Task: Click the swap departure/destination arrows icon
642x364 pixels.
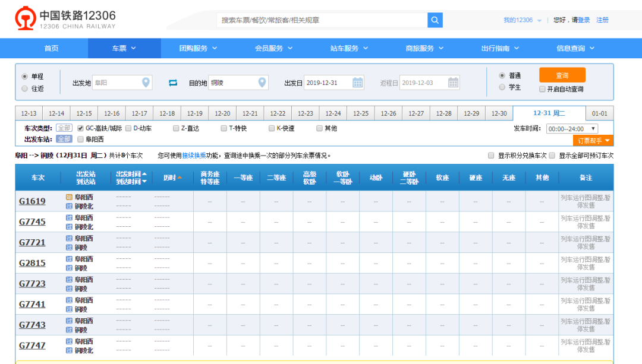Action: point(173,83)
